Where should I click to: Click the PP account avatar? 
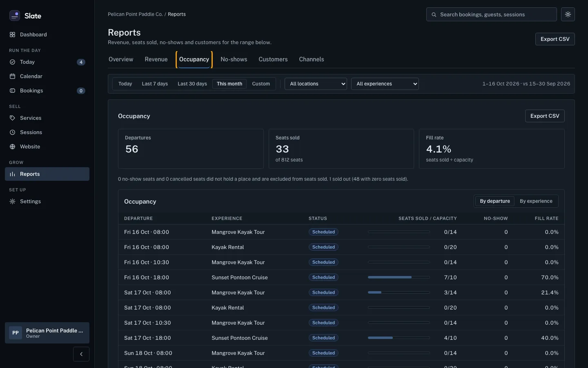[x=16, y=333]
